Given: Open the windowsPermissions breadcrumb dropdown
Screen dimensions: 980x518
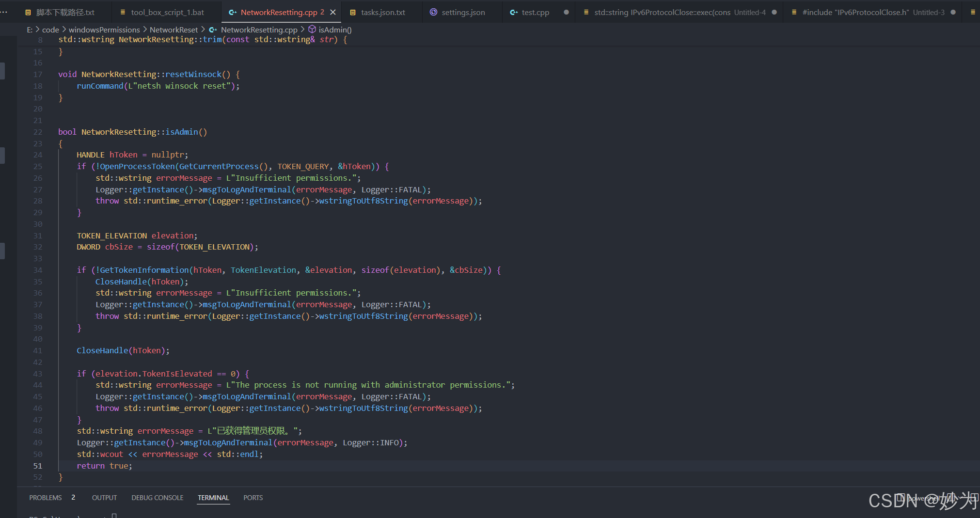Looking at the screenshot, I should tap(104, 29).
